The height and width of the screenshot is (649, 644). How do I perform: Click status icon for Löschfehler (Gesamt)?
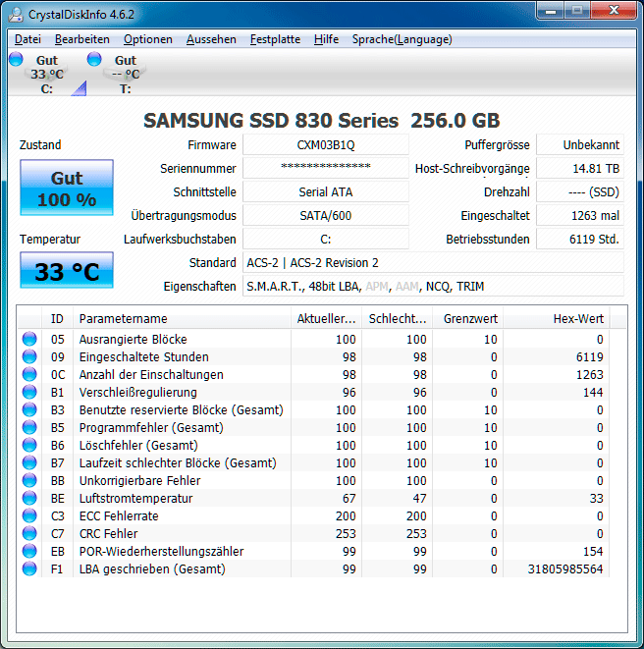29,445
